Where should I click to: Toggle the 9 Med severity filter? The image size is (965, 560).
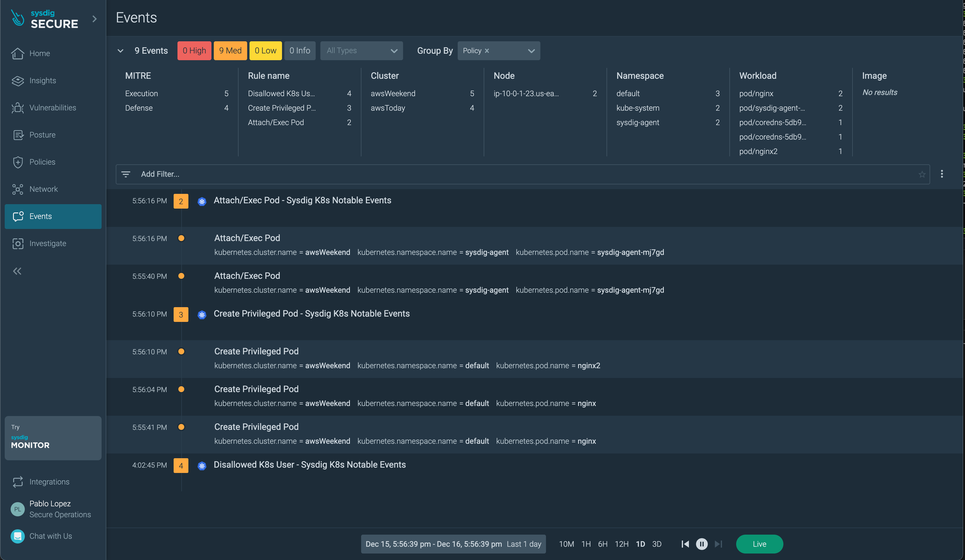pyautogui.click(x=230, y=51)
